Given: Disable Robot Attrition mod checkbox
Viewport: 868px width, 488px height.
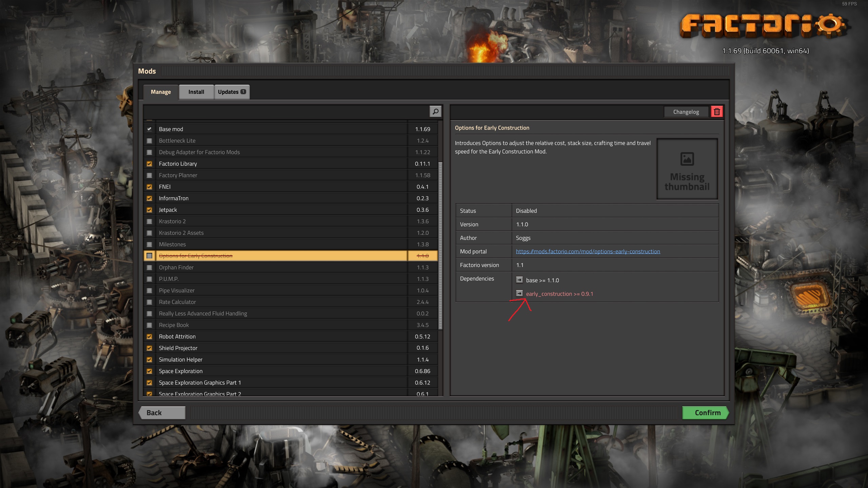Looking at the screenshot, I should (149, 337).
